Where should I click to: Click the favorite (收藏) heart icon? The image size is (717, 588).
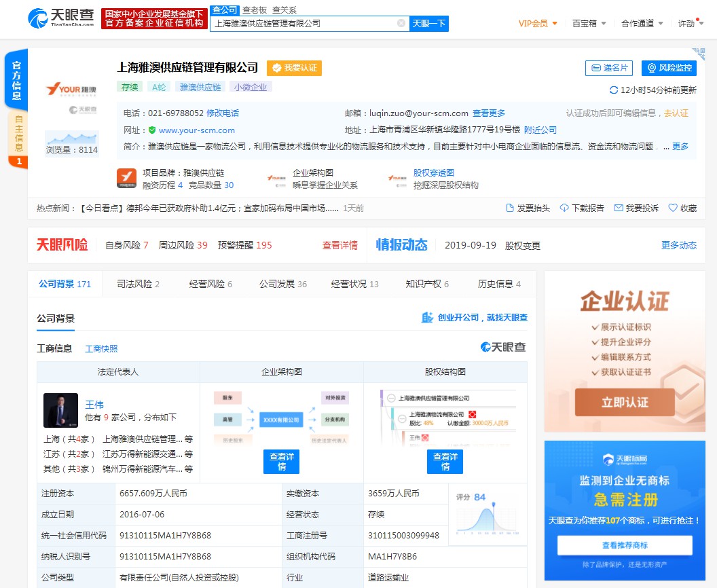coord(673,208)
